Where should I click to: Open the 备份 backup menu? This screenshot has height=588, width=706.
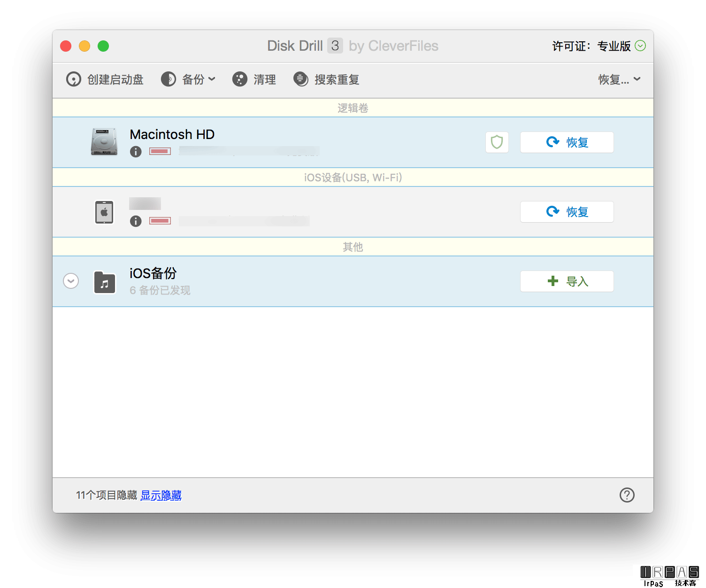tap(188, 79)
